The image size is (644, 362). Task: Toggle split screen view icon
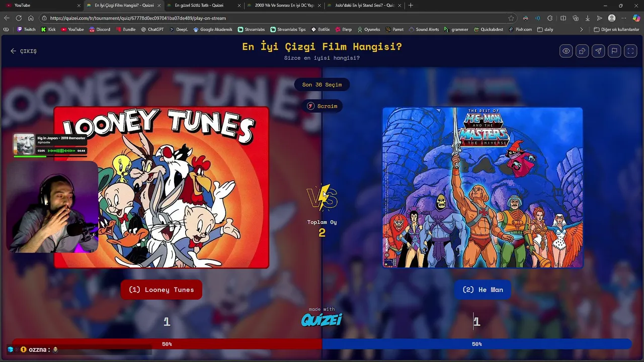(563, 18)
